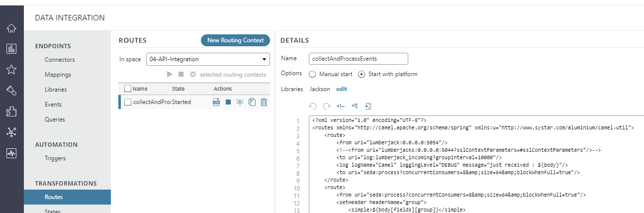
Task: Delete the collectAndProcessEvents route with trash icon
Action: pos(264,102)
